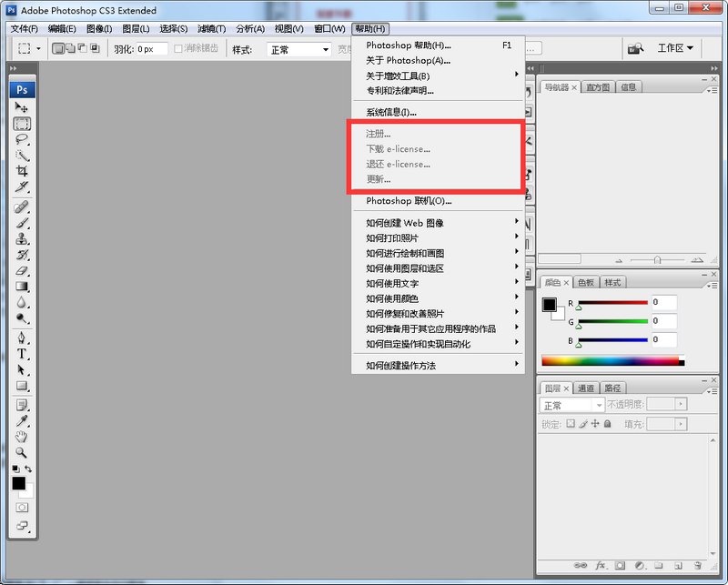The width and height of the screenshot is (728, 585).
Task: Toggle Quick Mask mode
Action: pos(22,508)
